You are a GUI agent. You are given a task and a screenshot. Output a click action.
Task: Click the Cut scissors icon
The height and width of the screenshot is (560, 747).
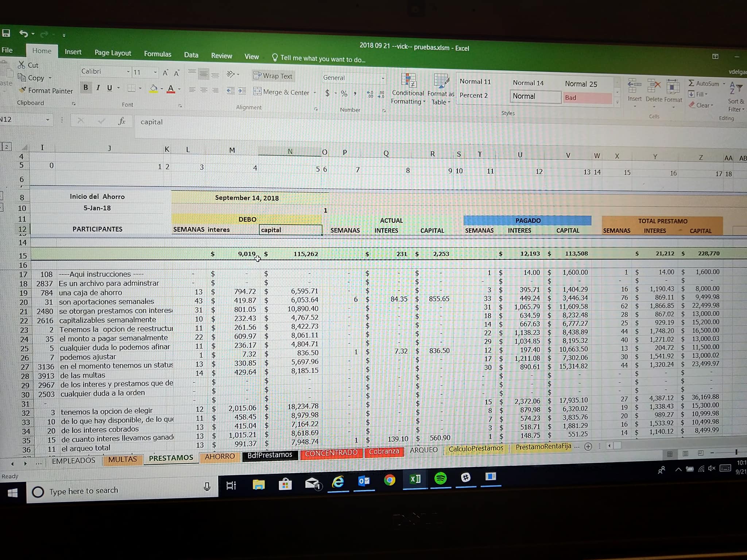22,65
